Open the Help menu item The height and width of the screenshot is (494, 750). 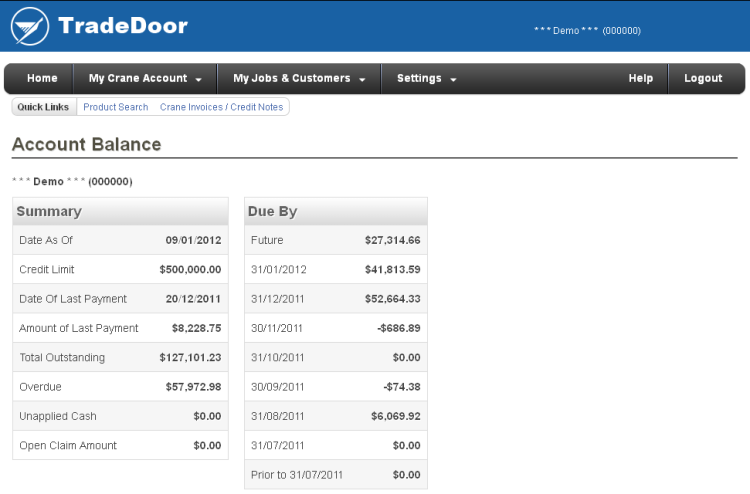[x=640, y=78]
